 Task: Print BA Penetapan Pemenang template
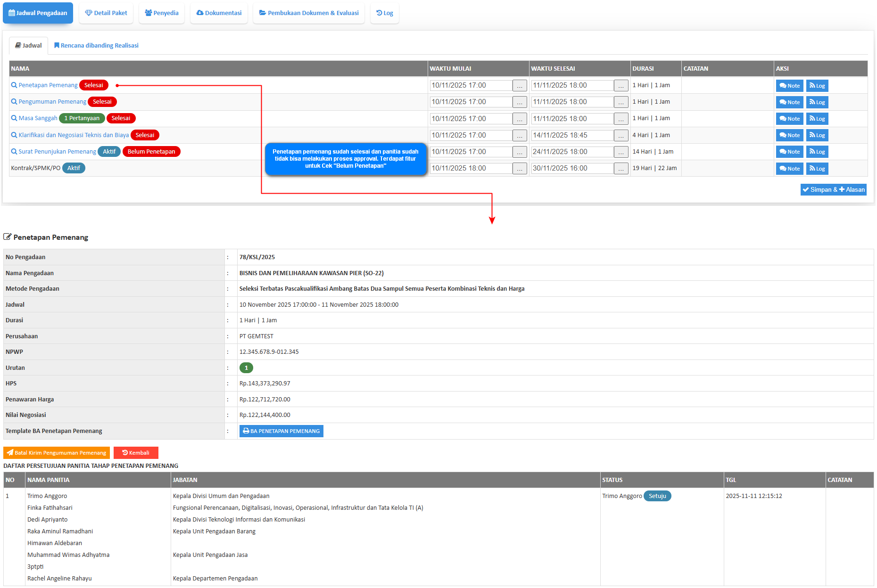click(281, 431)
